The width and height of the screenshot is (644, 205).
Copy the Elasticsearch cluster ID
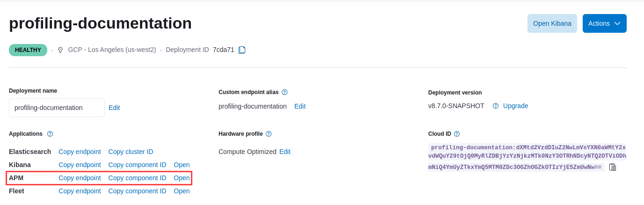[131, 152]
